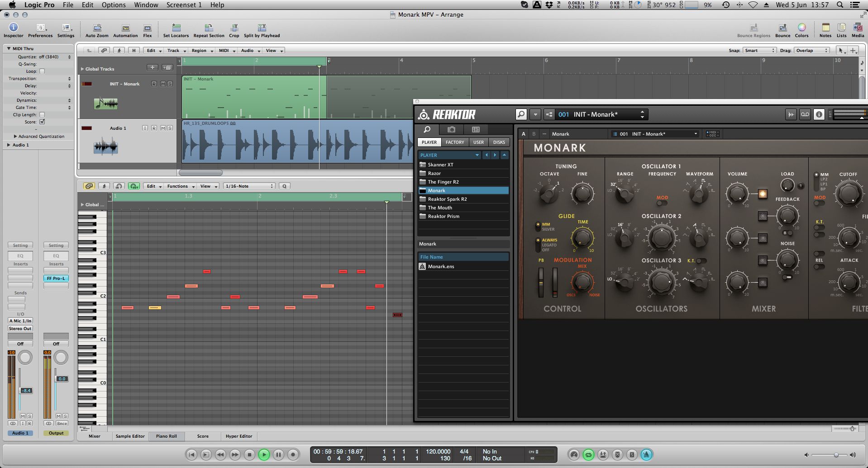
Task: Click the Monark Cutoff knob
Action: click(849, 194)
